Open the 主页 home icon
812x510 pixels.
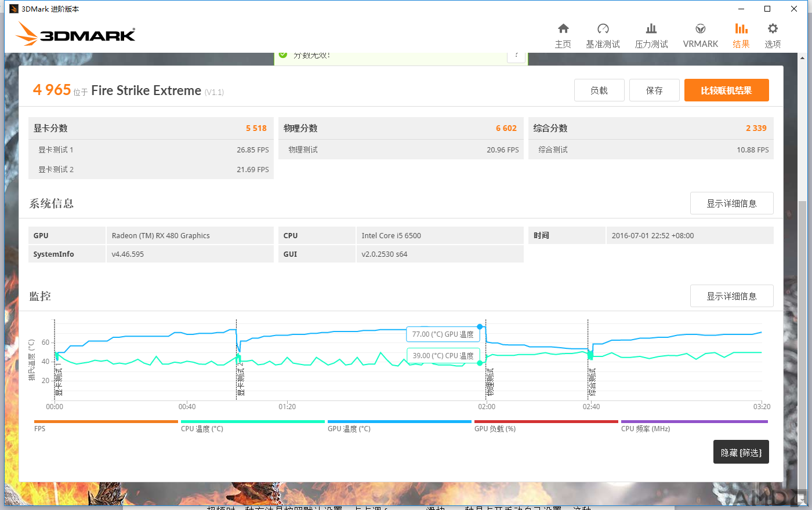click(563, 28)
